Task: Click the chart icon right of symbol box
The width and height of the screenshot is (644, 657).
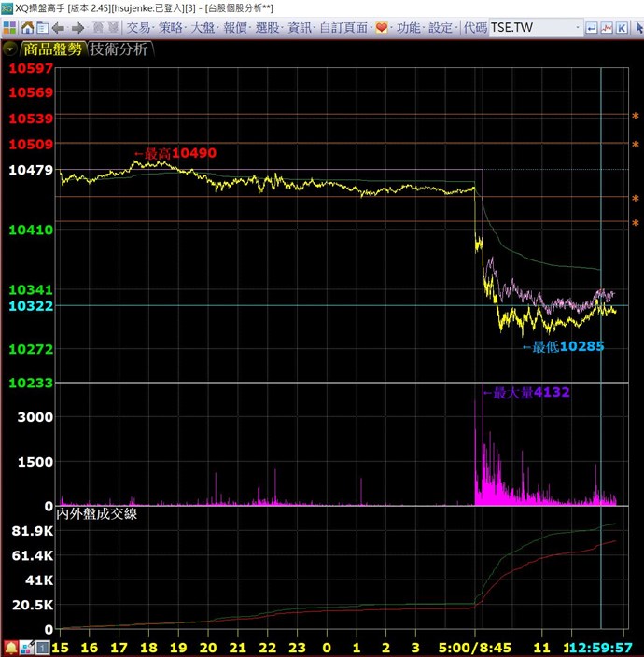Action: point(607,28)
